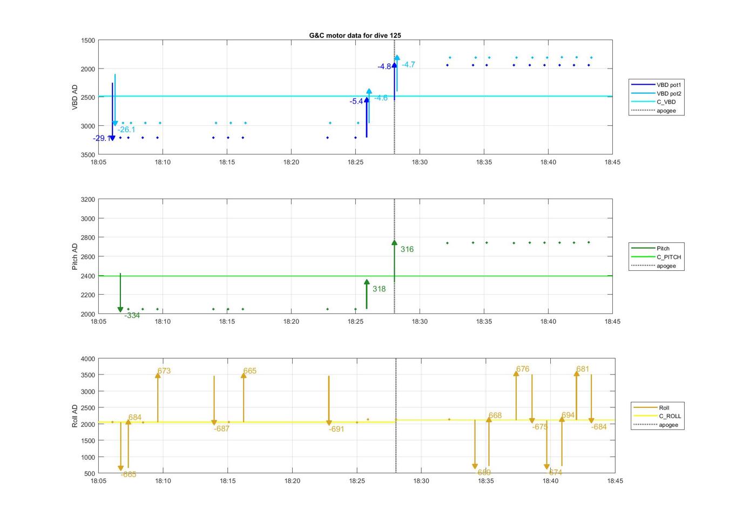756x532 pixels.
Task: Click the '-4.6' VBD annotation
Action: point(381,98)
